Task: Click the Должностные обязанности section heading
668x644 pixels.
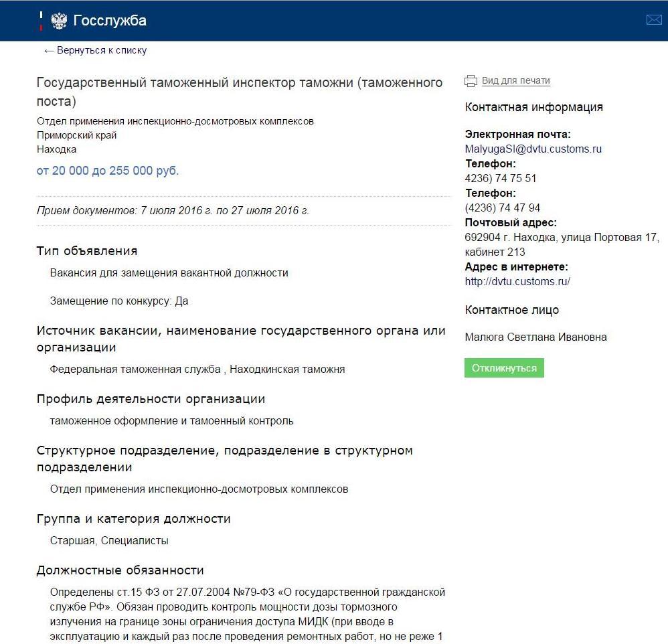Action: click(120, 570)
